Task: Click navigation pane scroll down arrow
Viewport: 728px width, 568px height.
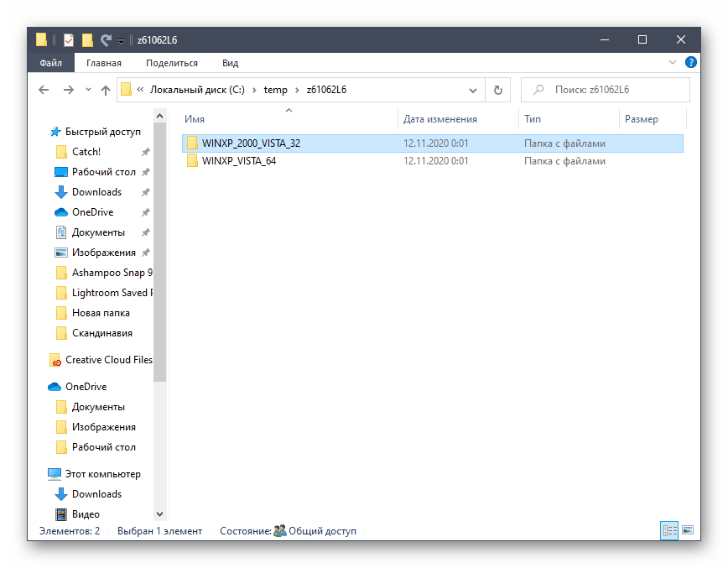Action: click(x=159, y=514)
